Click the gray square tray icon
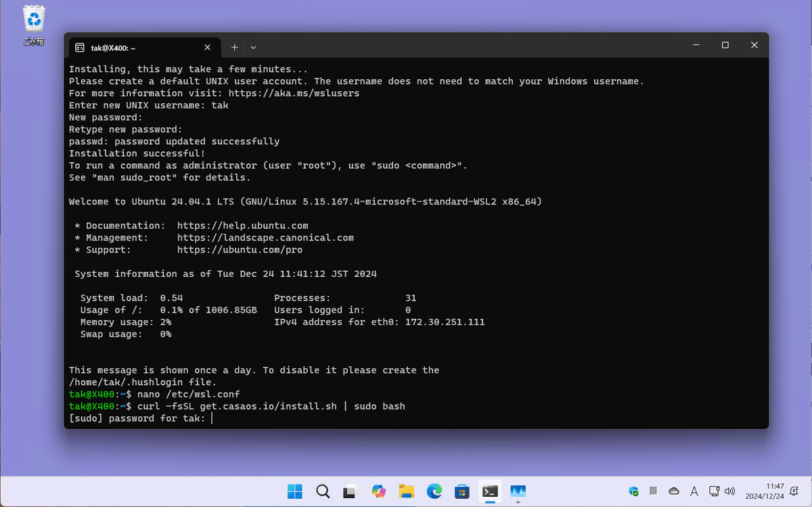Image resolution: width=812 pixels, height=507 pixels. (654, 491)
